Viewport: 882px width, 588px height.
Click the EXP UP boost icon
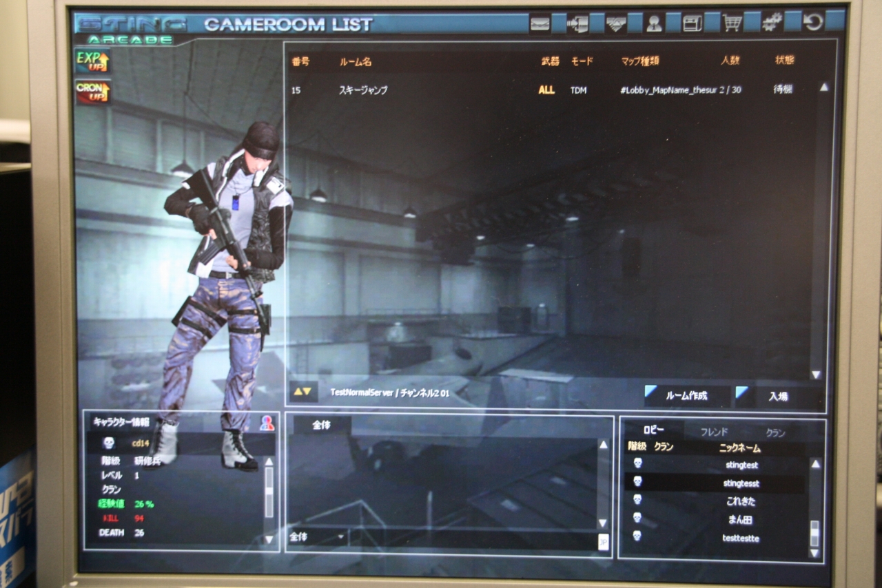coord(92,61)
